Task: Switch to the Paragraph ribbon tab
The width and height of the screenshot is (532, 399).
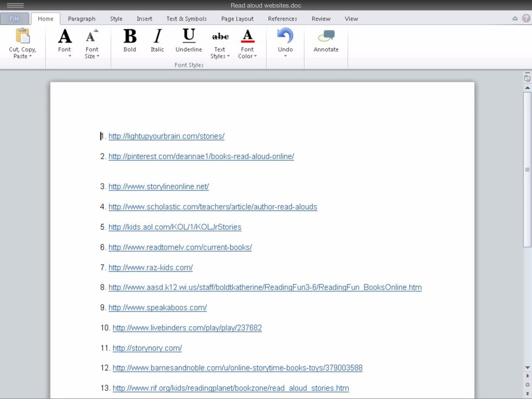Action: tap(81, 18)
